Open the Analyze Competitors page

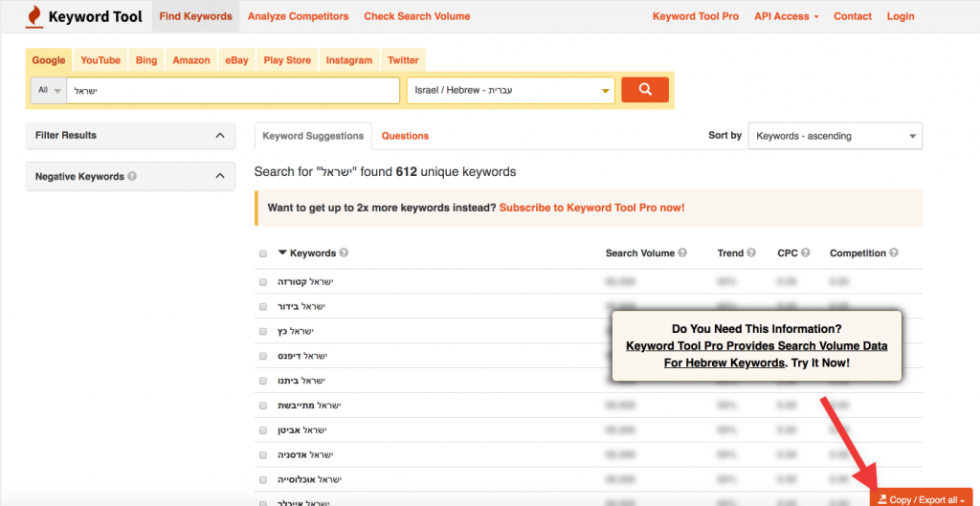point(299,16)
